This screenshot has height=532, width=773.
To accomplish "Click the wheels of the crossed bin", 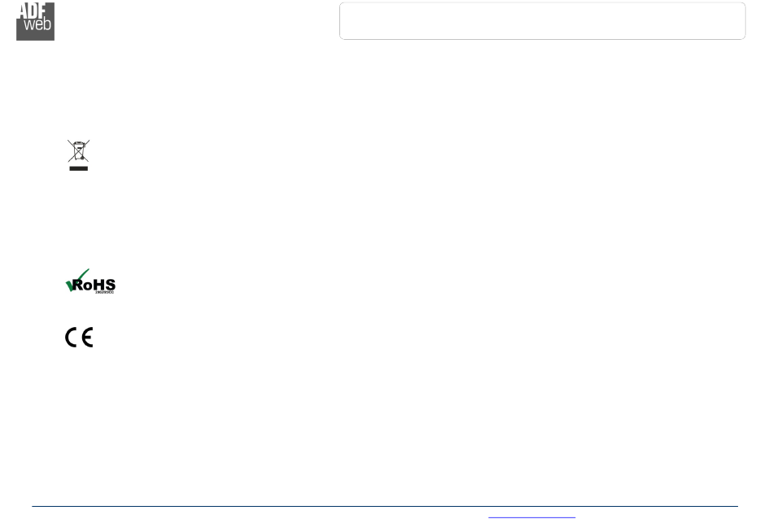I will pyautogui.click(x=82, y=159).
